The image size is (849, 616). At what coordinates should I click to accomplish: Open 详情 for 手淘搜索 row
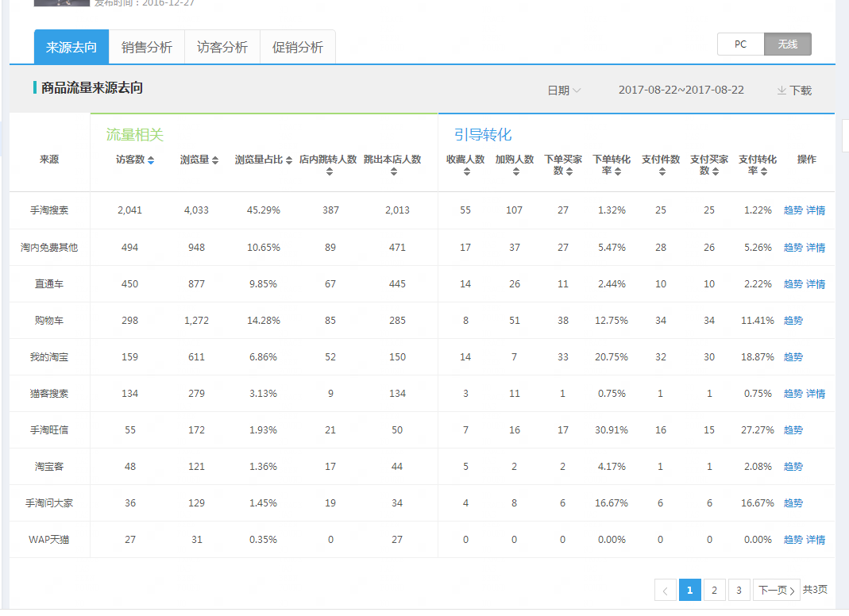click(x=816, y=210)
